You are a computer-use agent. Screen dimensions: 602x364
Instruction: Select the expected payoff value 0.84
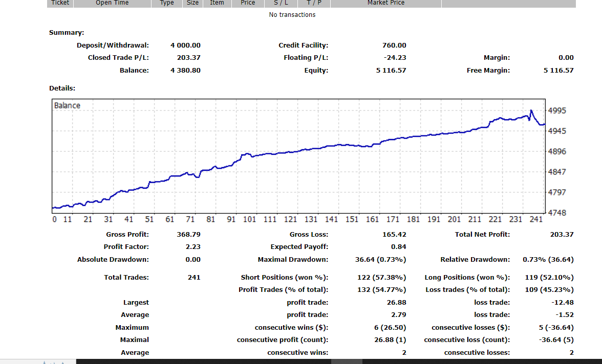pos(398,246)
